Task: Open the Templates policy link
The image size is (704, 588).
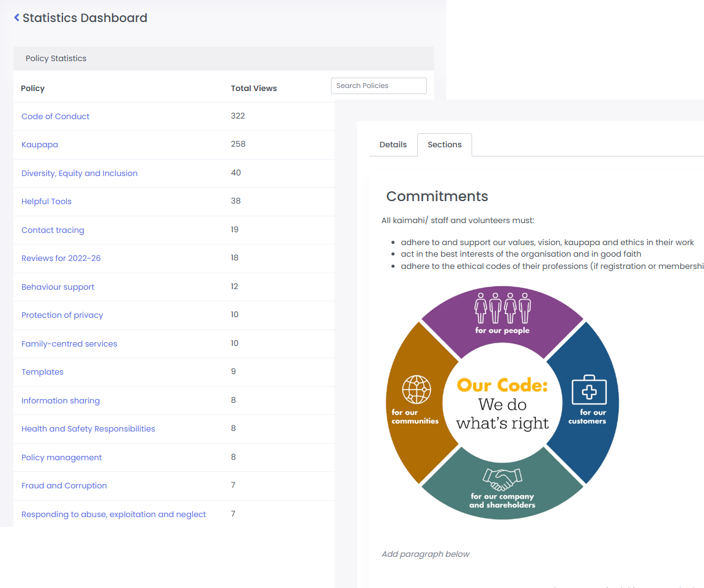Action: (x=42, y=372)
